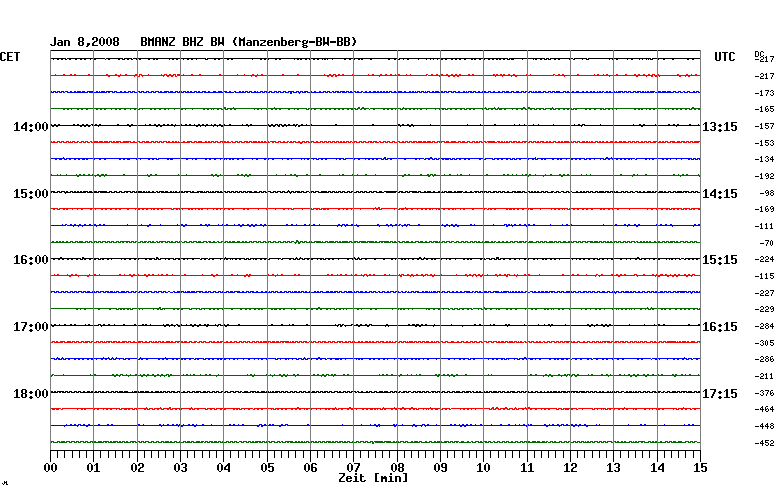Select the '18:00' CET time label

coord(31,394)
